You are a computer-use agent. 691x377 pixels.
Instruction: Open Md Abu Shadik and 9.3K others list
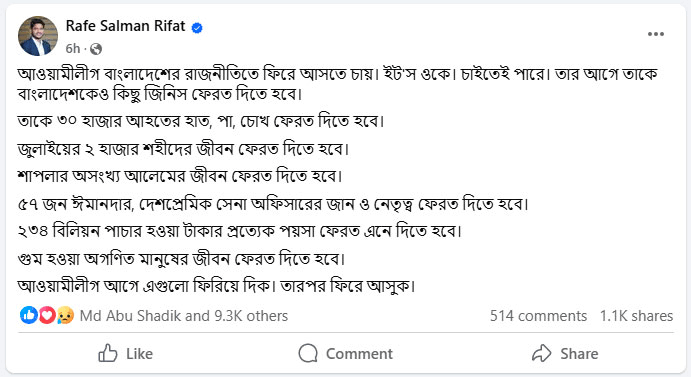tap(184, 316)
